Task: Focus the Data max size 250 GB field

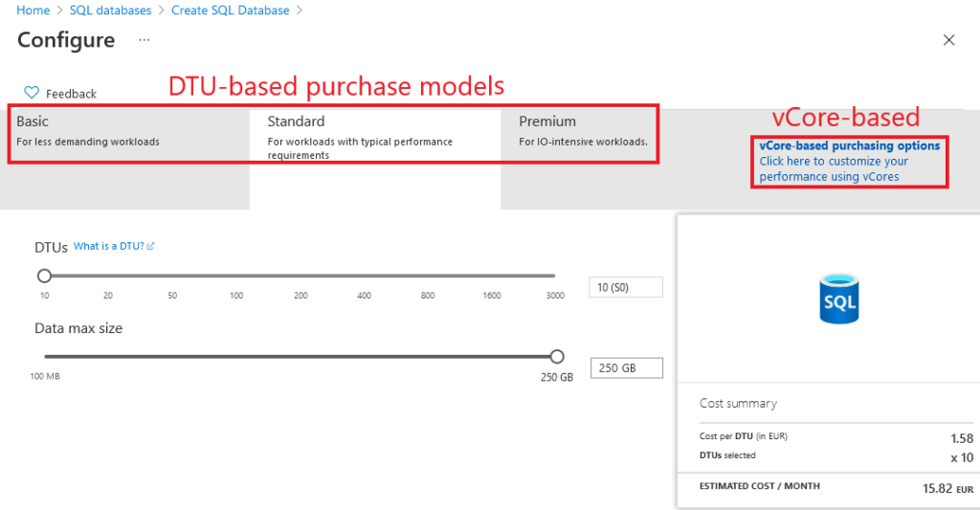Action: [626, 368]
